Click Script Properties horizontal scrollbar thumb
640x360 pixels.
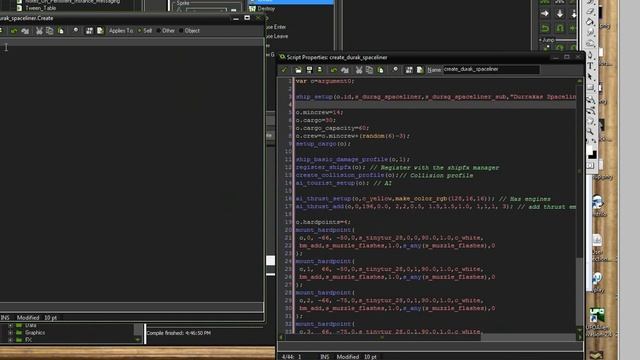pyautogui.click(x=383, y=337)
